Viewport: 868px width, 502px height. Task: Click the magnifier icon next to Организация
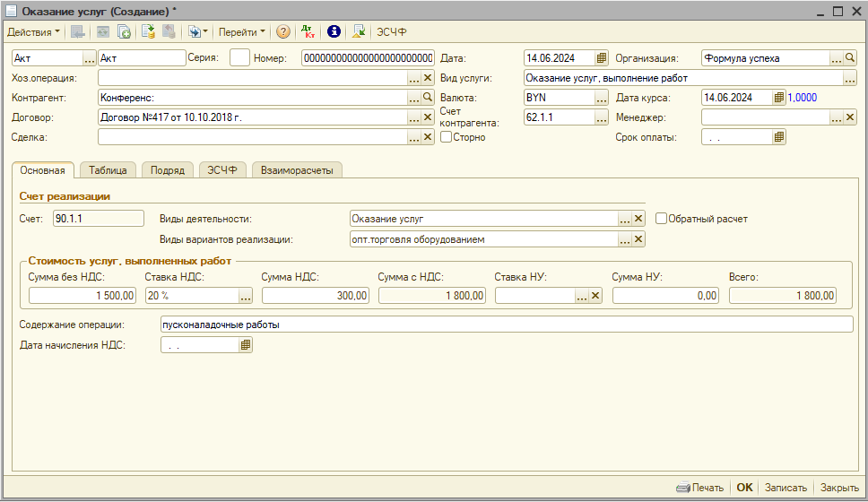850,58
